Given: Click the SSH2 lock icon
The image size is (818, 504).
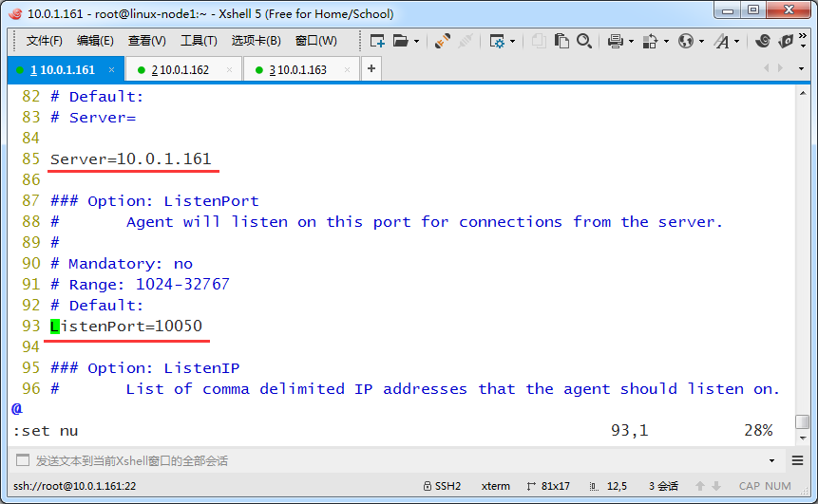Looking at the screenshot, I should 428,486.
